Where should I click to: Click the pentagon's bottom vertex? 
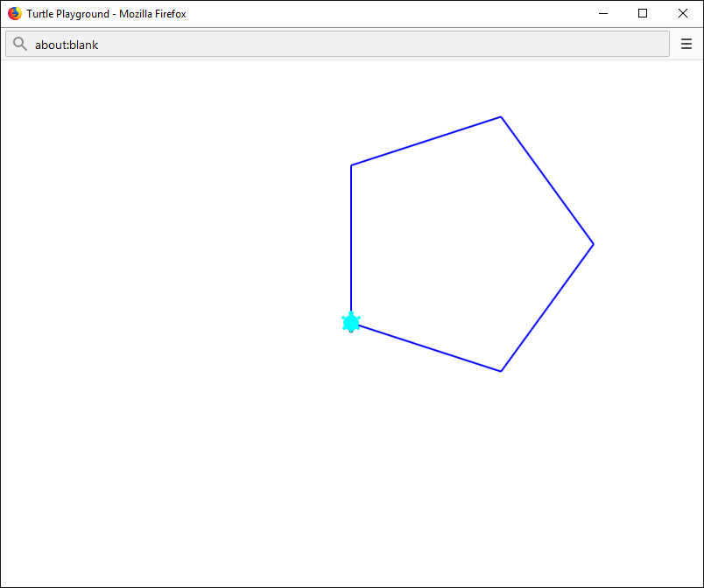click(501, 371)
